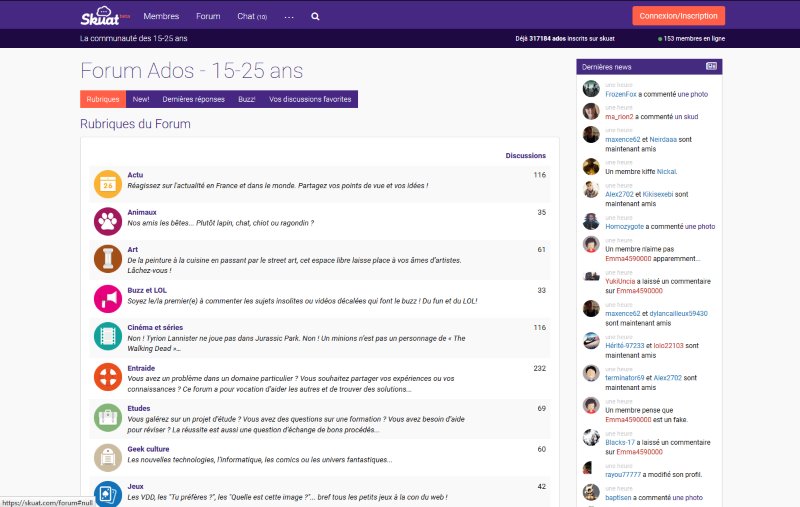Switch to the New! tab
800x507 pixels.
click(141, 99)
